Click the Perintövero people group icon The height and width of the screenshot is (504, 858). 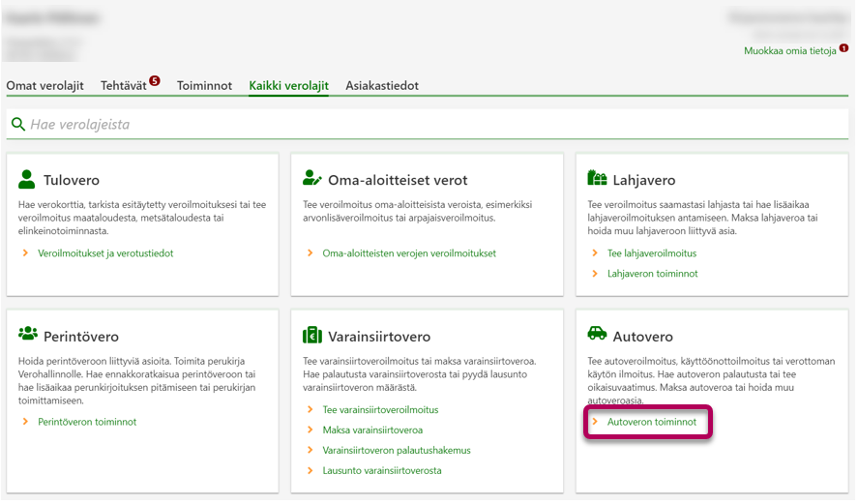(28, 335)
